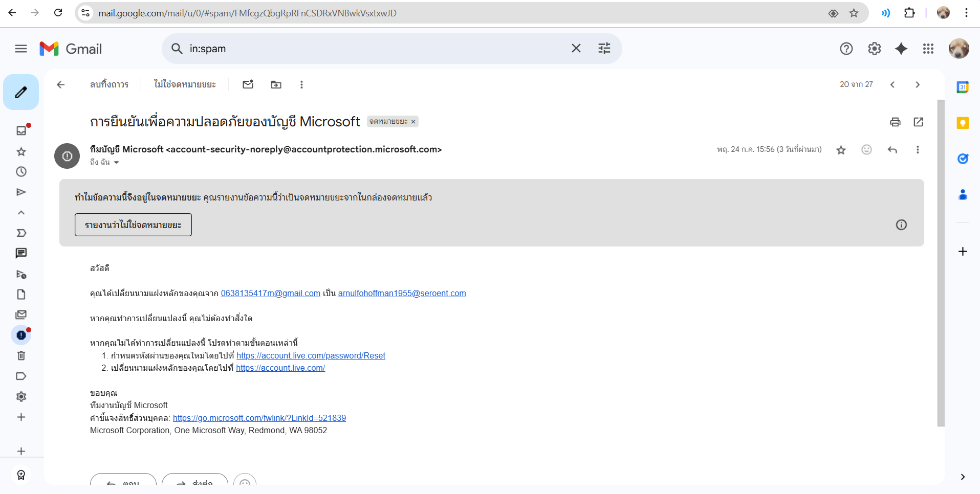Open the arnulfohoffman1955@seroent.com link
This screenshot has width=980, height=494.
click(402, 293)
